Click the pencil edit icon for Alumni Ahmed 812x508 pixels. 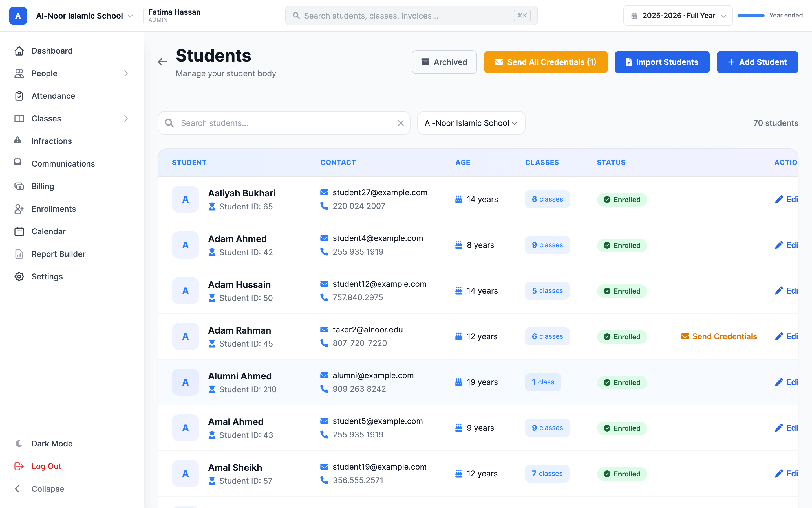pyautogui.click(x=779, y=382)
